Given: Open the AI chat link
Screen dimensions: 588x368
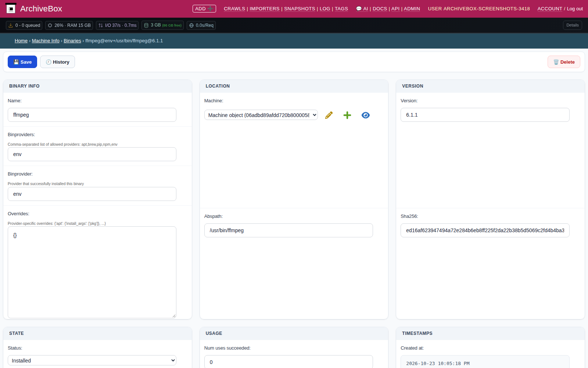Looking at the screenshot, I should tap(362, 8).
